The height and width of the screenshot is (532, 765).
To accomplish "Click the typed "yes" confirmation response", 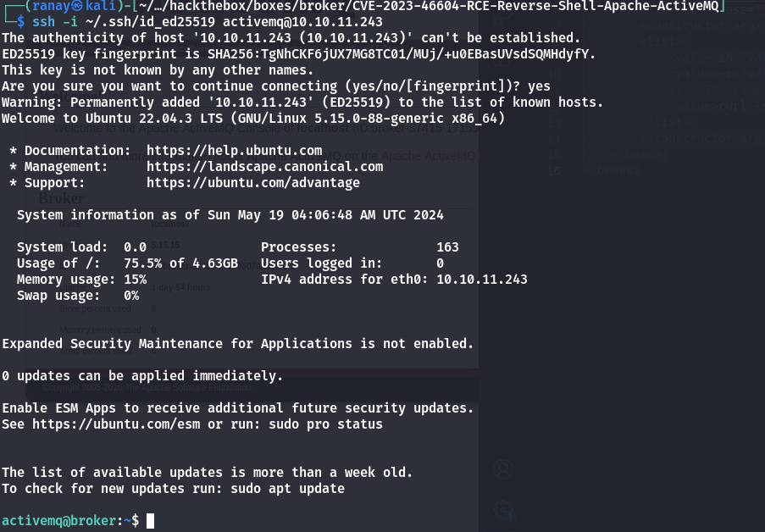I will (539, 86).
